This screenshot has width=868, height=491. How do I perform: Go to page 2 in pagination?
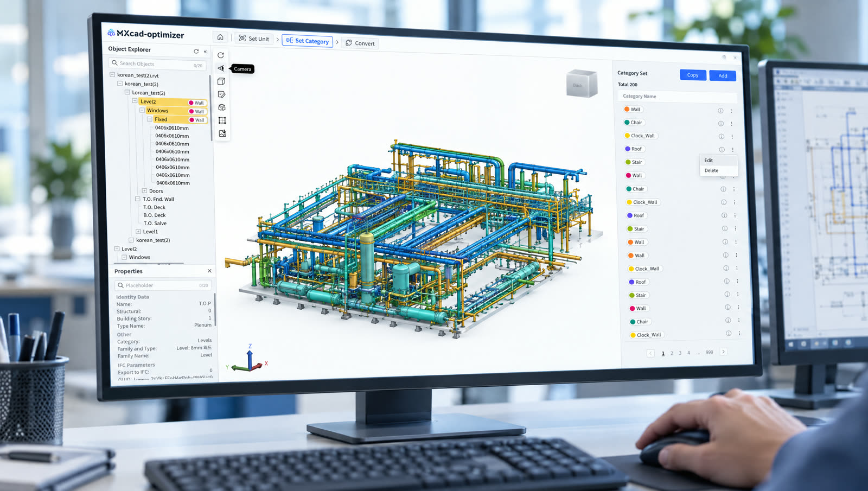coord(672,353)
